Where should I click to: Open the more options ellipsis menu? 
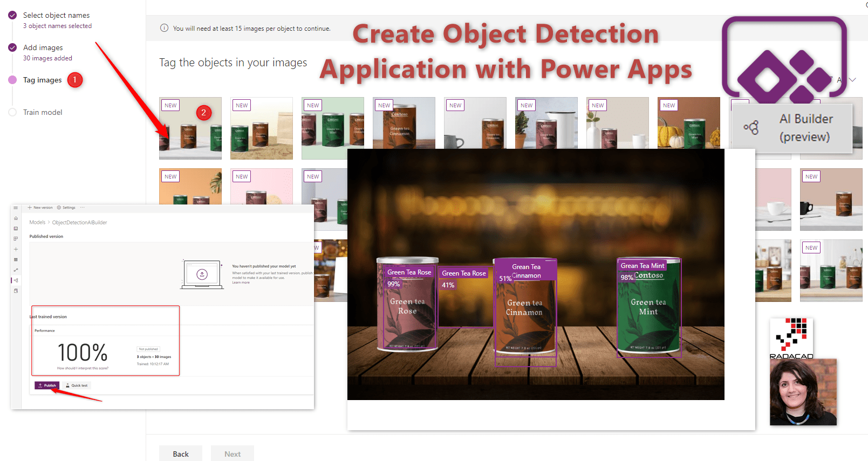[82, 208]
